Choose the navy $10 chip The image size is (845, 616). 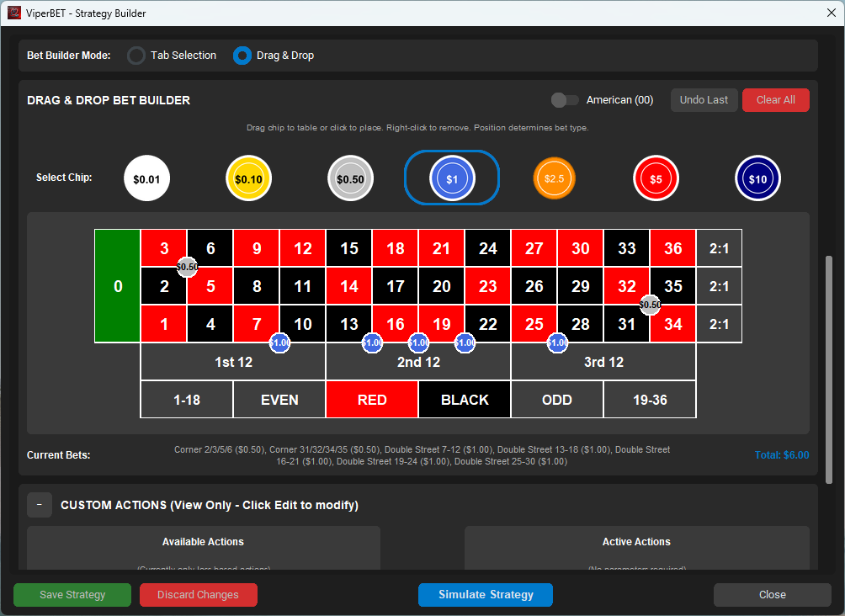tap(757, 178)
